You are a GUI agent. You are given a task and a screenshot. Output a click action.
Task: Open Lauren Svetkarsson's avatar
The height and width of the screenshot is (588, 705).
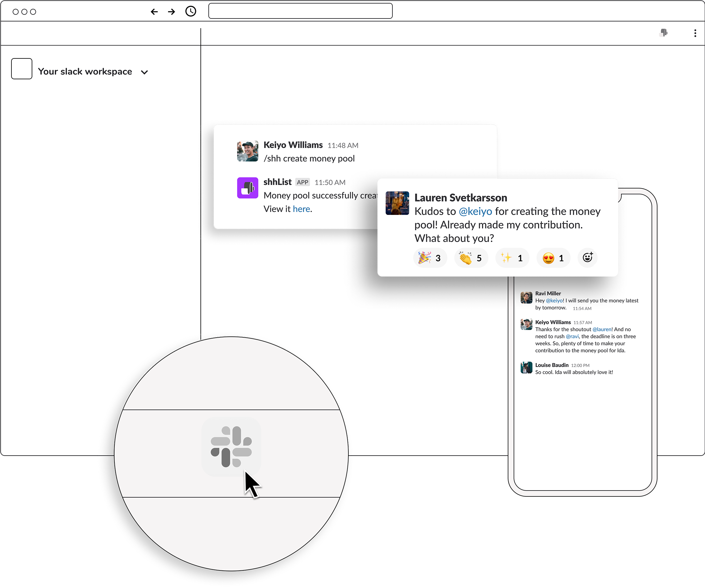(397, 203)
